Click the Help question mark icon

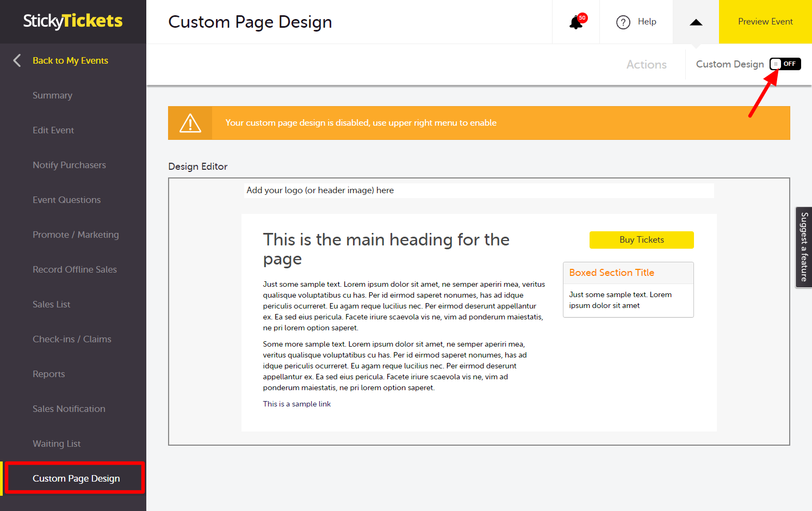623,22
